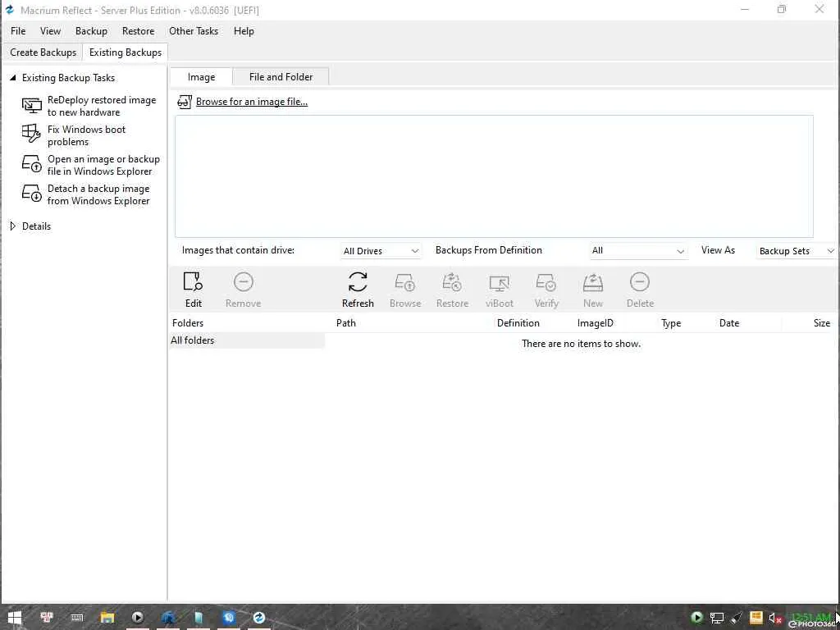Screen dimensions: 840x630
Task: Select the Existing Backups tab
Action: click(x=126, y=52)
